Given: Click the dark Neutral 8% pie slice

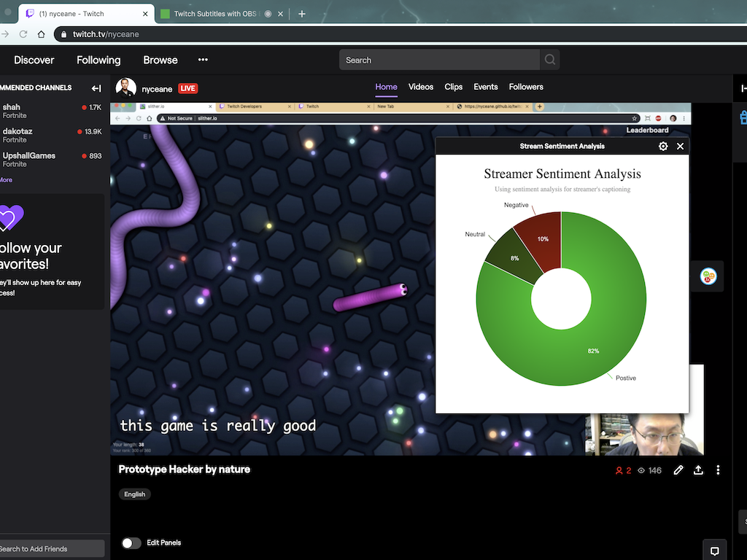Looking at the screenshot, I should pyautogui.click(x=514, y=258).
